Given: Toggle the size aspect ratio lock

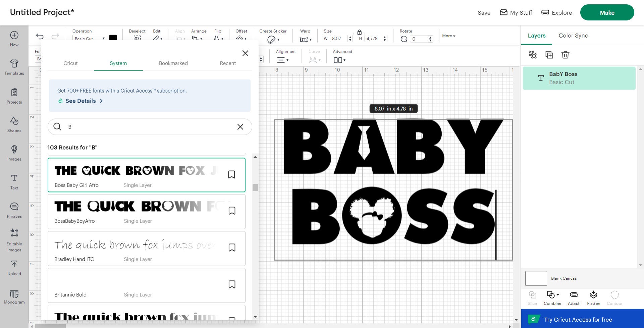Looking at the screenshot, I should tap(359, 33).
